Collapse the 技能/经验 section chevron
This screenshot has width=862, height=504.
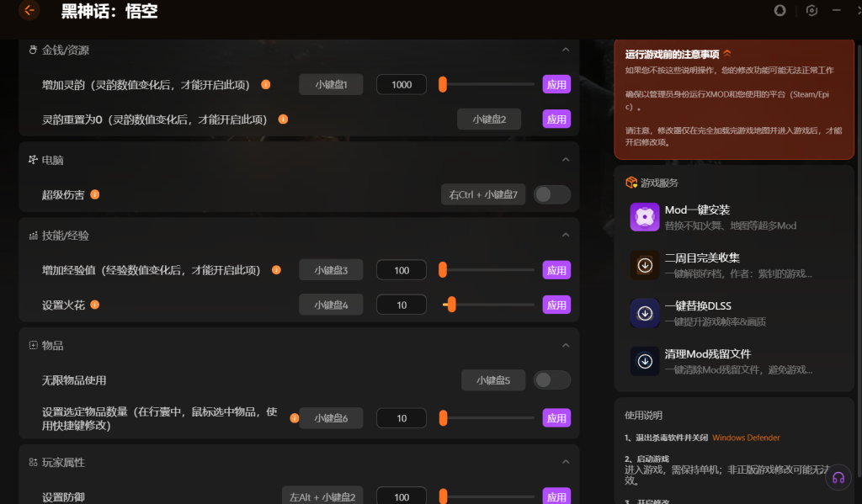click(566, 236)
